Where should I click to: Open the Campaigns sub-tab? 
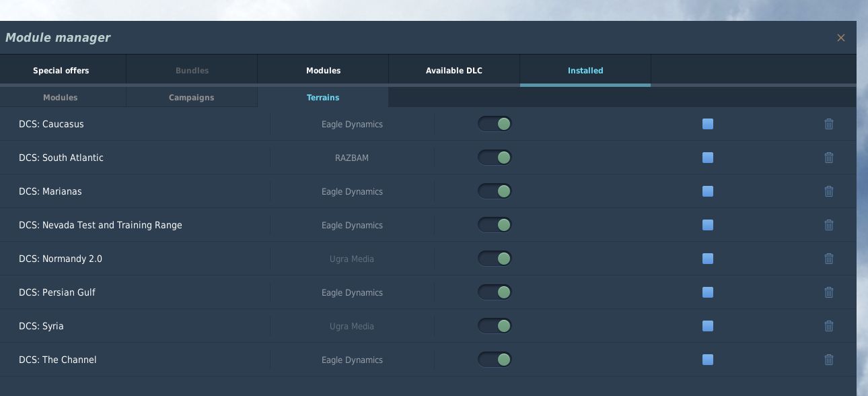point(192,98)
